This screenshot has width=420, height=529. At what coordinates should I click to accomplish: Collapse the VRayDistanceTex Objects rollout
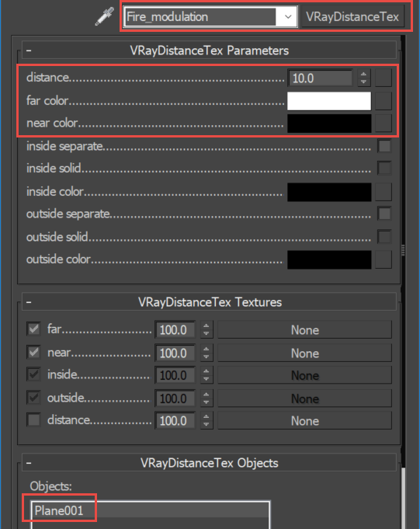click(x=210, y=463)
